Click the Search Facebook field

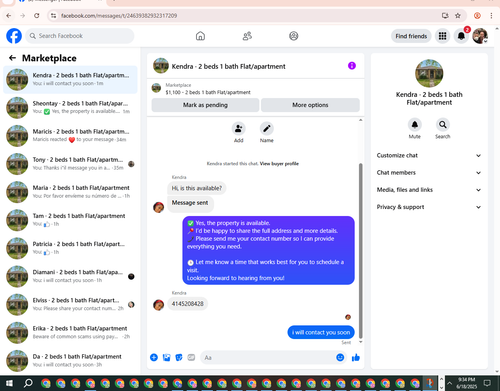coord(80,36)
